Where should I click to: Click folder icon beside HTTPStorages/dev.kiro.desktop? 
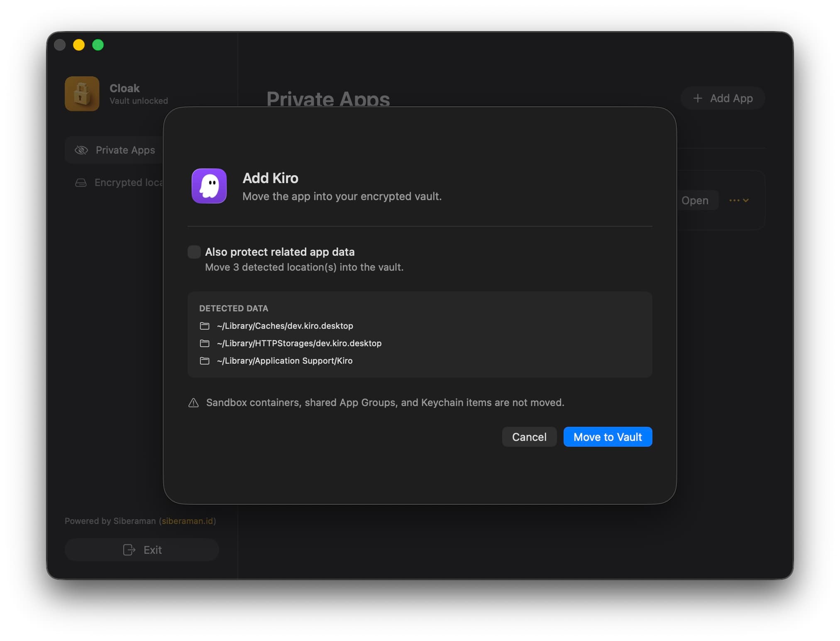click(x=205, y=343)
